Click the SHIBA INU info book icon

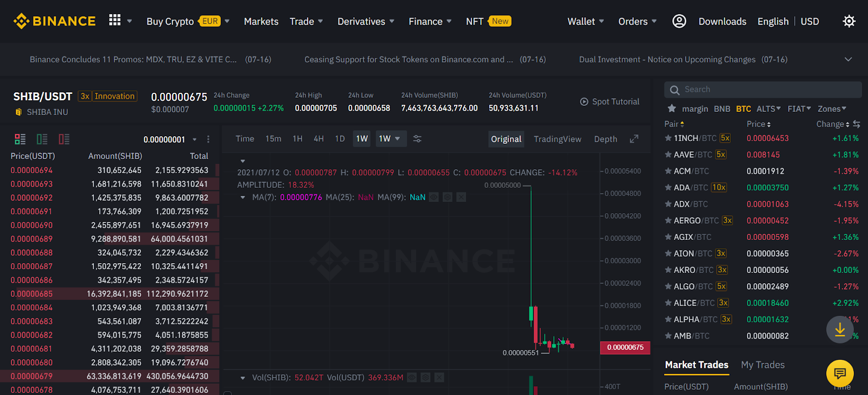pos(18,112)
